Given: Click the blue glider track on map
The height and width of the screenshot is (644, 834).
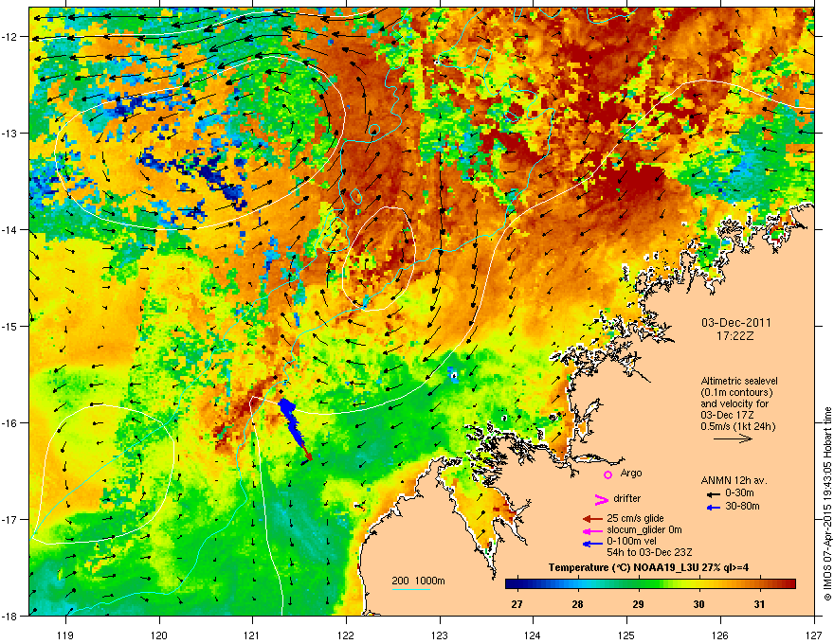Looking at the screenshot, I should (291, 423).
